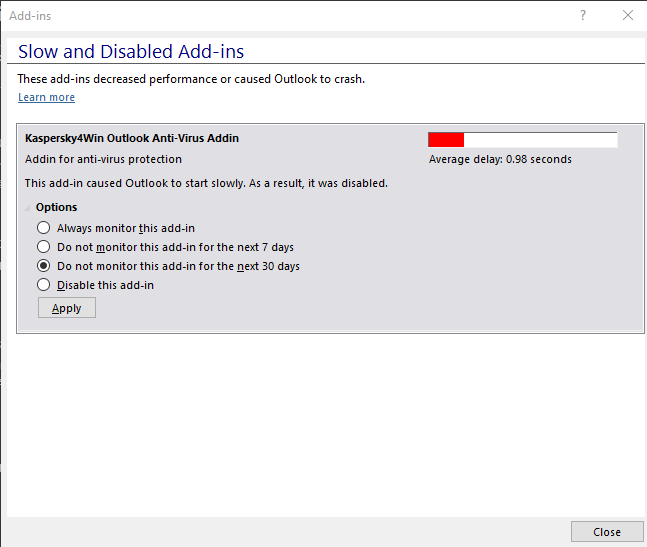Click the Add-ins window title text
This screenshot has height=547, width=647.
coord(30,16)
